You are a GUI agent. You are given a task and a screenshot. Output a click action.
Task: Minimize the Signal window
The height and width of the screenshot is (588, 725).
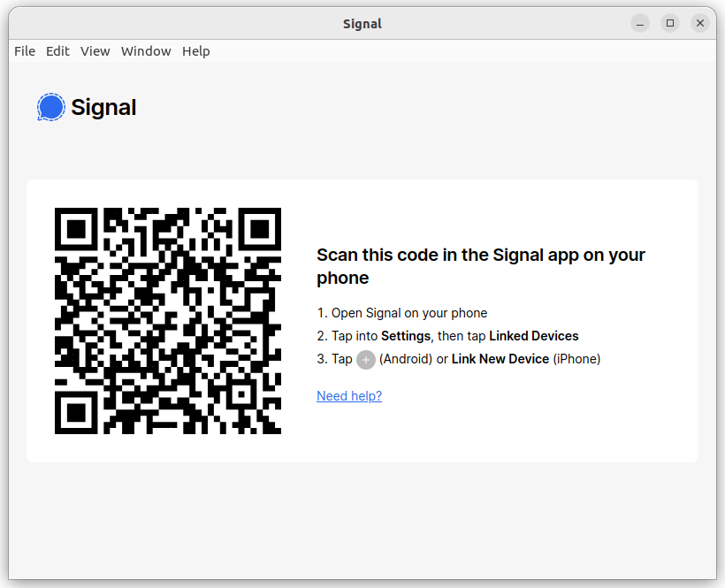point(640,23)
